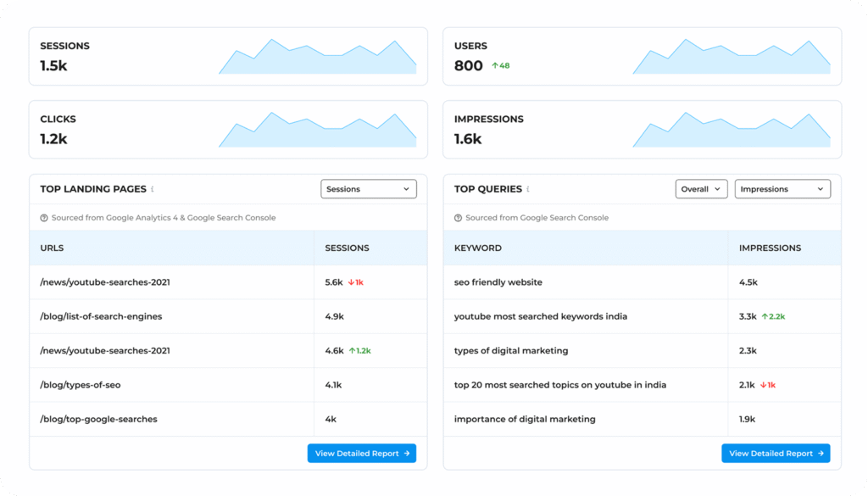The width and height of the screenshot is (868, 496).
Task: Click help icon before 'Sourced from Google Analytics 4'
Action: pos(44,218)
